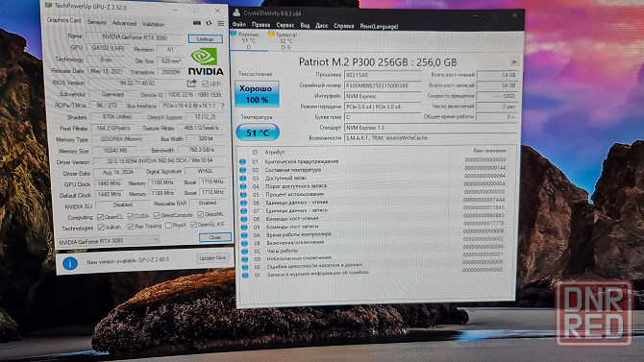Open GPU selection dropdown NVIDIA GeForce RTX 3080

point(109,241)
